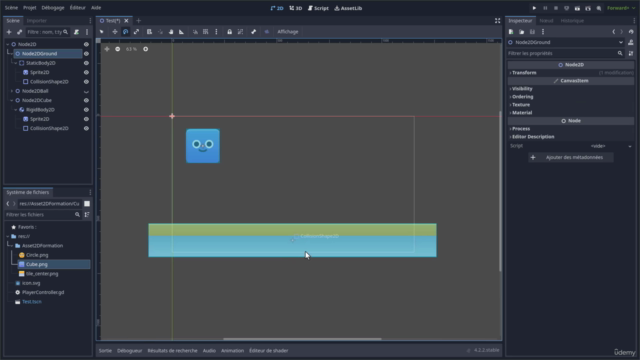Image resolution: width=640 pixels, height=360 pixels.
Task: Hide Sprite2D under RigidBody2D
Action: point(86,119)
